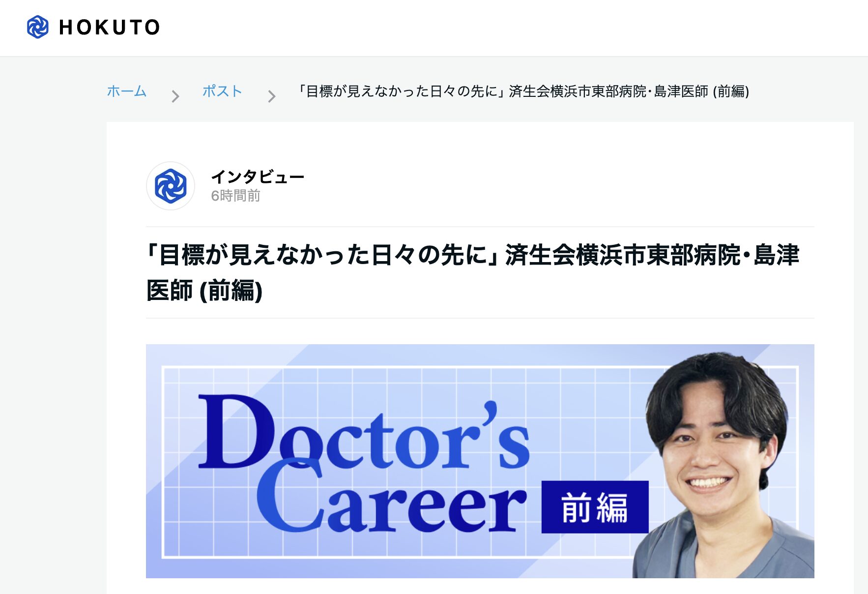This screenshot has width=868, height=594.
Task: Open the Doctor's Career banner image
Action: (480, 461)
